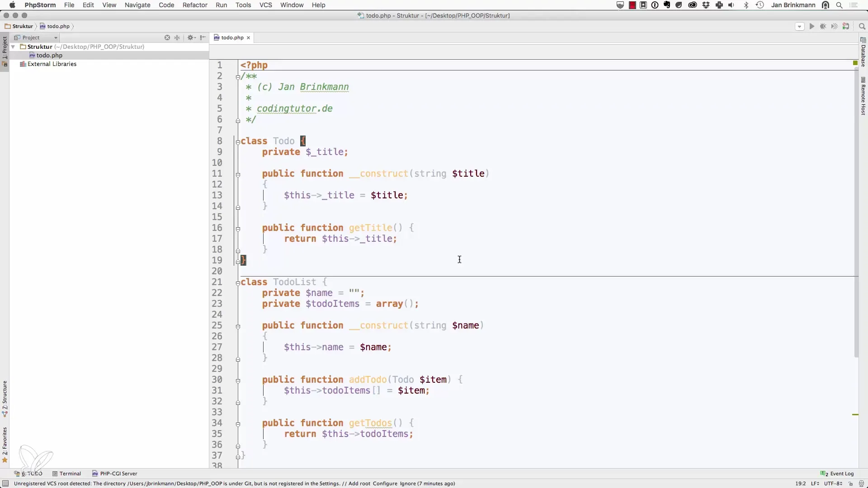
Task: Open the TODO tool window
Action: (28, 474)
